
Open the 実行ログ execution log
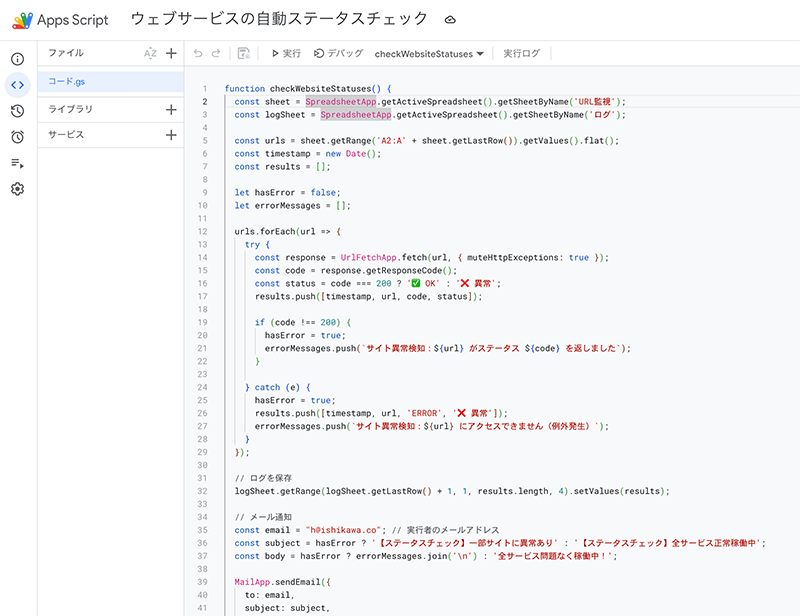(x=521, y=54)
